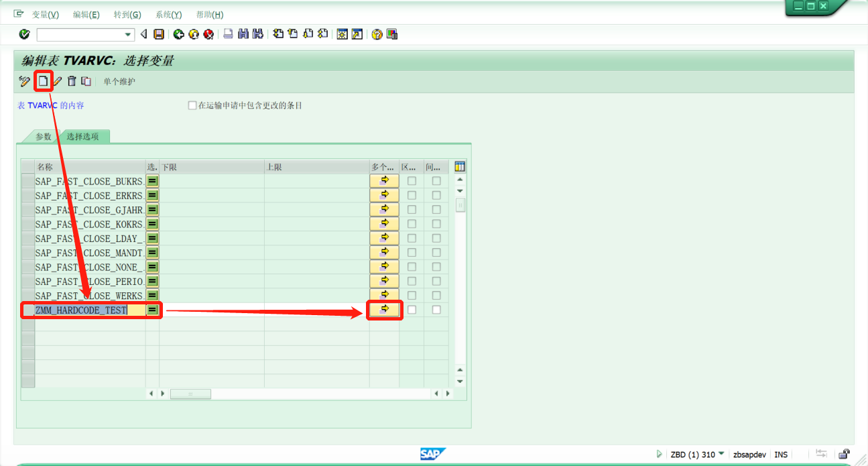Check the 区 checkbox for ZMM_HARDCODE_TEST row
Screen dimensions: 868x466
click(411, 309)
